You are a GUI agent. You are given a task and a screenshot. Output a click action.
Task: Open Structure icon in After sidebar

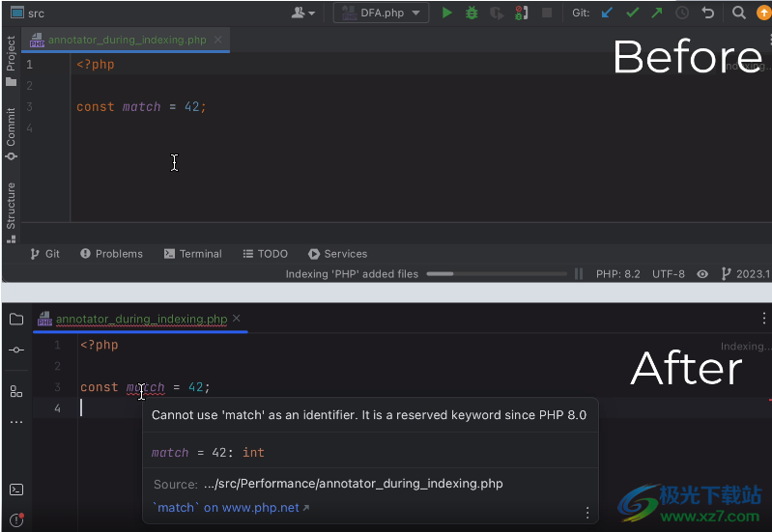[16, 392]
